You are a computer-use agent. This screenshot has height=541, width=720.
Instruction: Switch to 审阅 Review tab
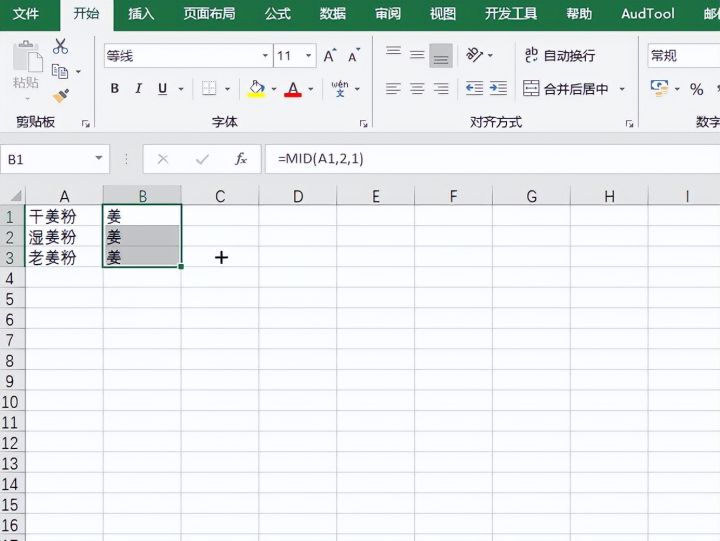(388, 14)
